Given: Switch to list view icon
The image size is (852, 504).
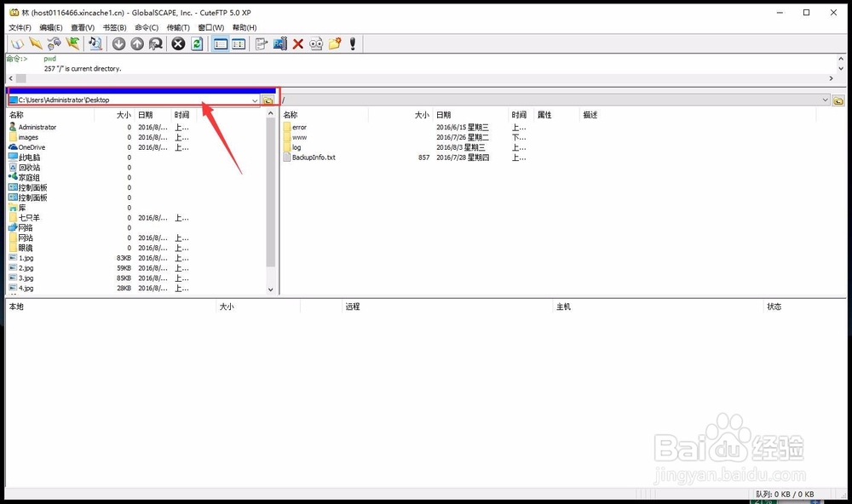Looking at the screenshot, I should point(221,44).
